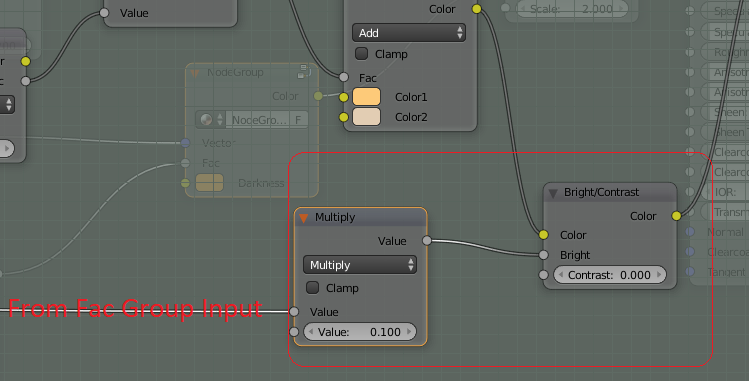Click the Transm field on right node
The width and height of the screenshot is (749, 381).
pyautogui.click(x=726, y=212)
